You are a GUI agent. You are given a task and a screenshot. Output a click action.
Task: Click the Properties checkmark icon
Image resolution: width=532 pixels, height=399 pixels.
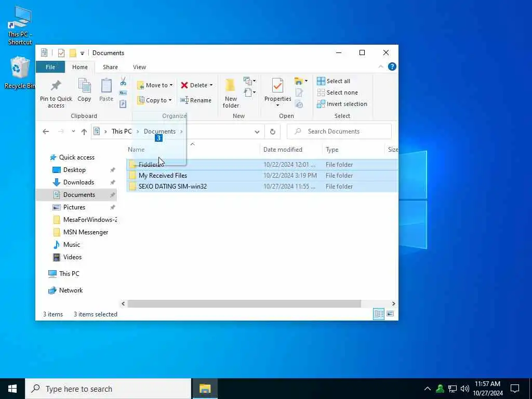pyautogui.click(x=277, y=86)
